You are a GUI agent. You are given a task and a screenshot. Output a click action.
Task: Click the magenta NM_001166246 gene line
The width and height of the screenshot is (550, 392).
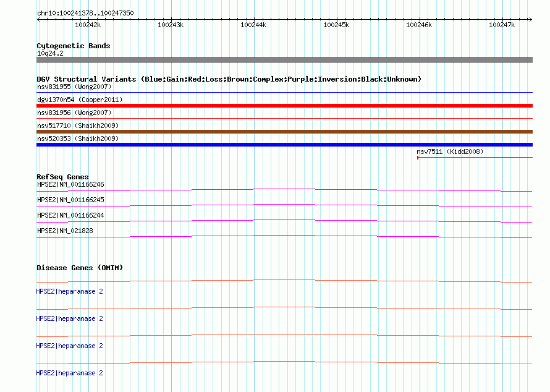[284, 190]
